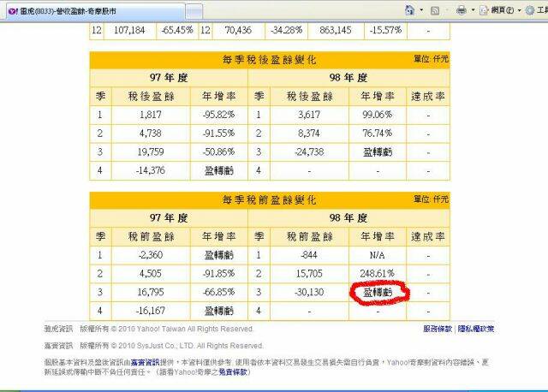The width and height of the screenshot is (548, 392).
Task: Open the 網頁 (Page) menu
Action: pos(497,10)
